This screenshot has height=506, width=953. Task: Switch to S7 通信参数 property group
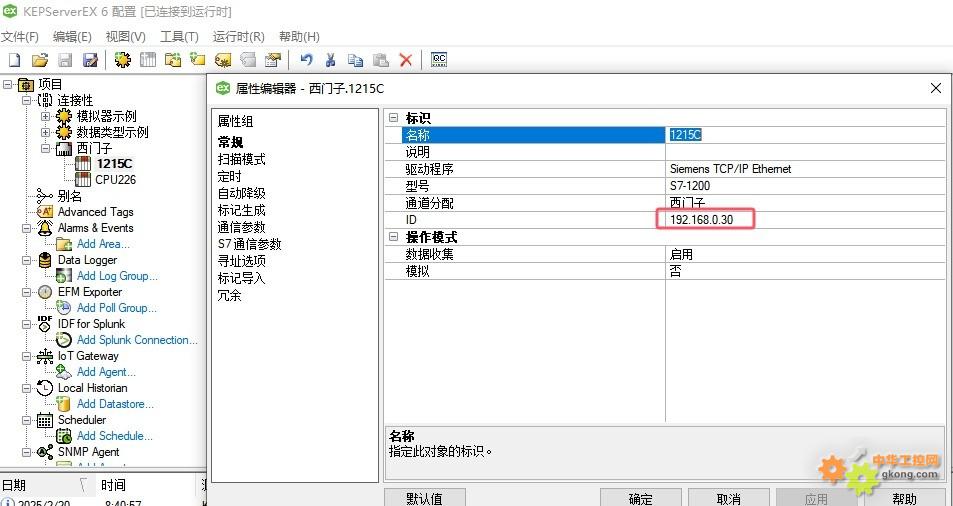(x=249, y=244)
